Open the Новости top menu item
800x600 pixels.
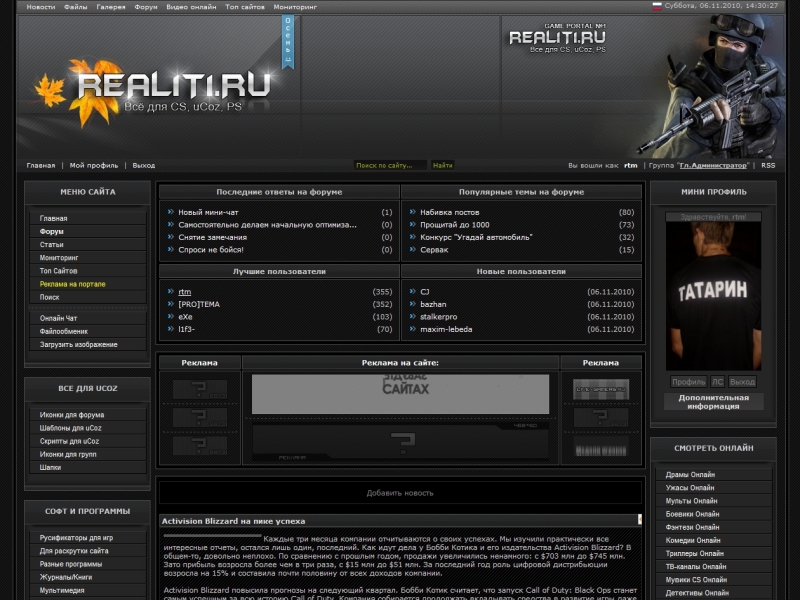pos(40,7)
